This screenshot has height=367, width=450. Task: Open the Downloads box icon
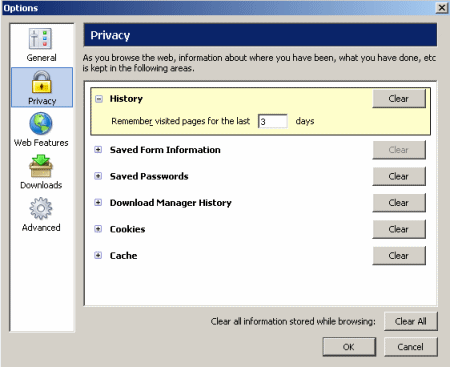pos(41,166)
